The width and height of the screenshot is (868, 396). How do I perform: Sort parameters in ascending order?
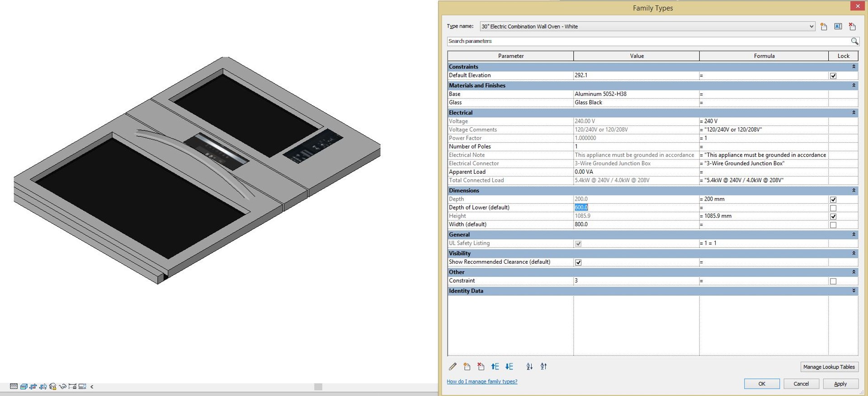(x=529, y=367)
